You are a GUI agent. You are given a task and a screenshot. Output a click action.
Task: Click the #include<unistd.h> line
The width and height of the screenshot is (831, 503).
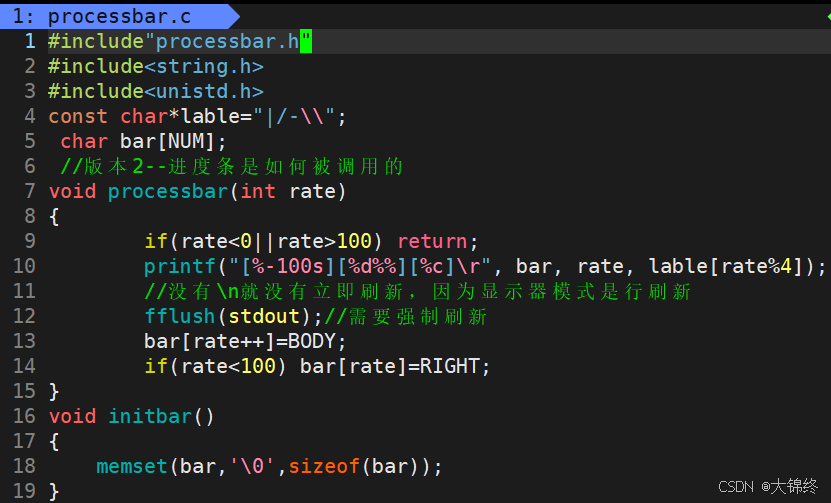155,91
